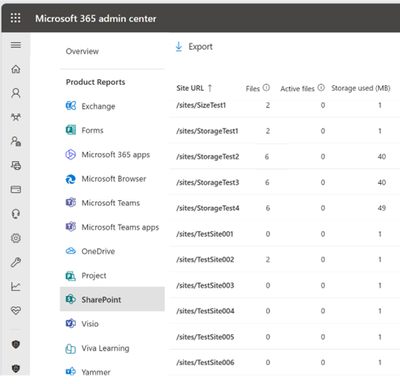Sort by Site URL column header
Screen dimensions: 400x384
click(x=190, y=88)
